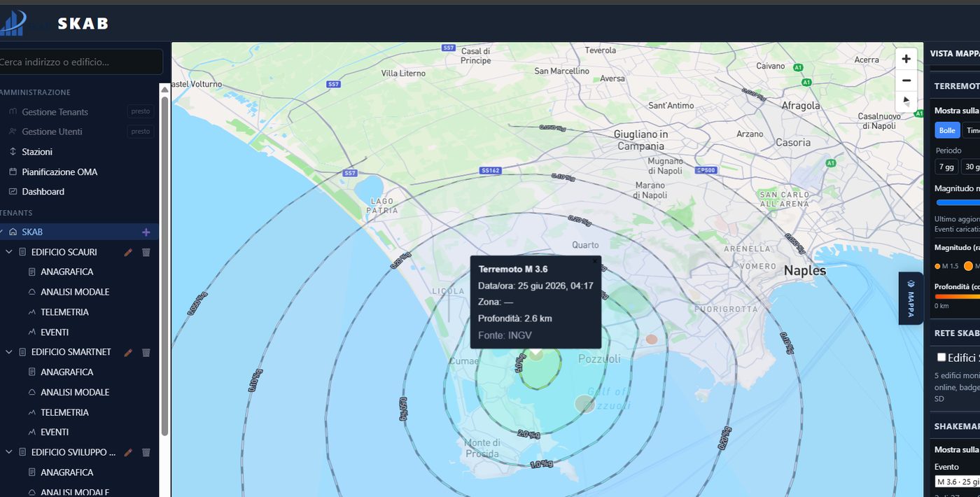Toggle the Edifici checkbox in Rete SKAB
The image size is (980, 497).
[941, 357]
